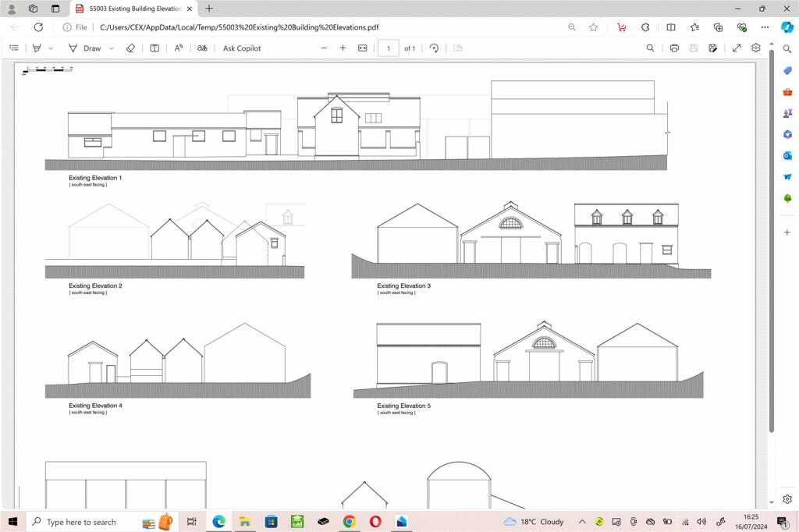Print the PDF document

tap(674, 48)
